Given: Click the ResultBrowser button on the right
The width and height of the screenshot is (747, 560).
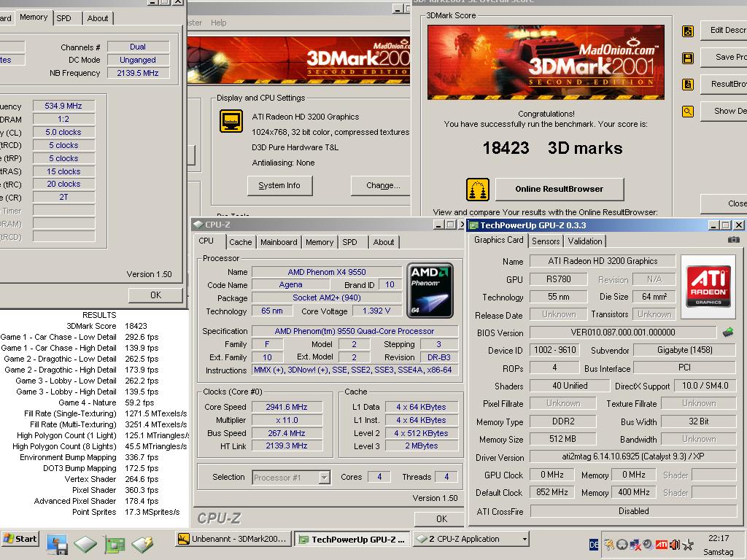Looking at the screenshot, I should pyautogui.click(x=724, y=84).
